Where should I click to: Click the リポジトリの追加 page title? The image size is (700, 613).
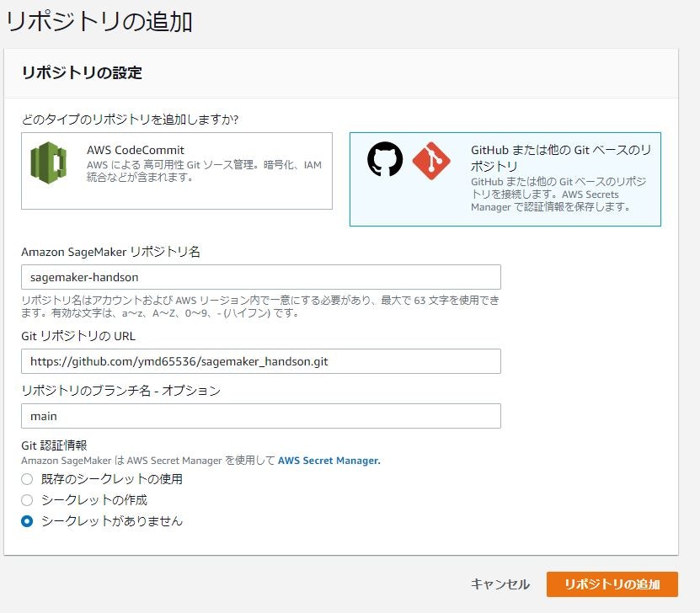[x=99, y=22]
